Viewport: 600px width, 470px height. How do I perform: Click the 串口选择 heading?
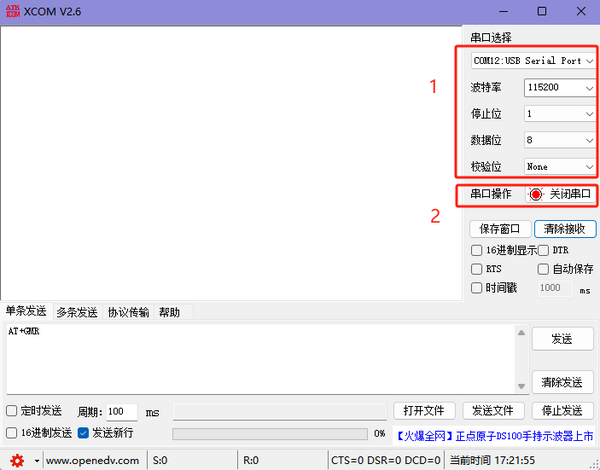(x=491, y=38)
